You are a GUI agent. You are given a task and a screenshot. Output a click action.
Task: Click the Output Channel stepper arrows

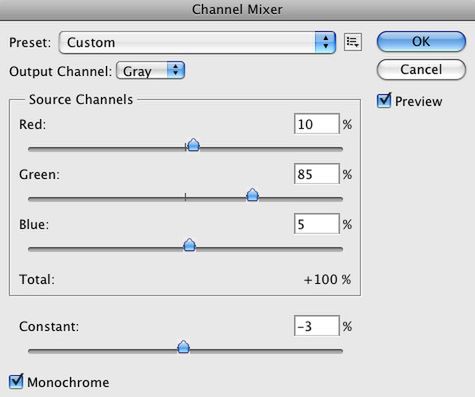176,71
